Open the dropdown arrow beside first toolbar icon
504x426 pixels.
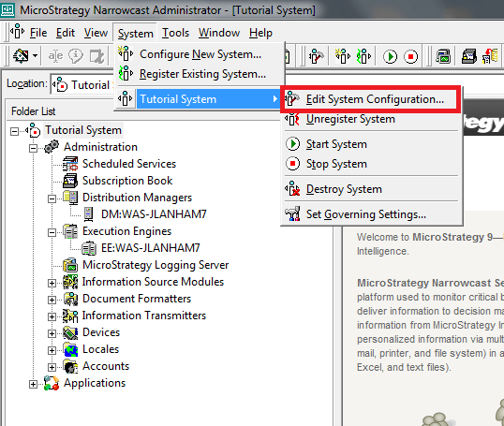35,56
